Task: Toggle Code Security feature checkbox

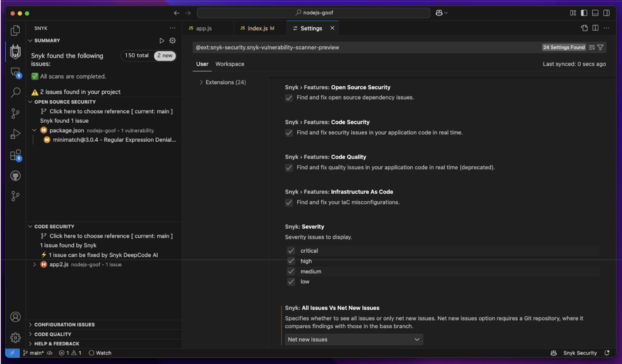Action: tap(289, 133)
